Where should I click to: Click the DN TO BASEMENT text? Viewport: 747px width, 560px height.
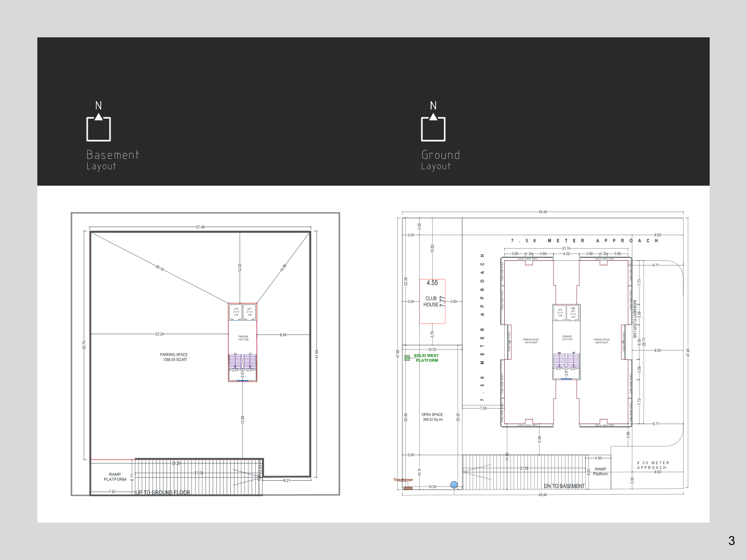(564, 486)
